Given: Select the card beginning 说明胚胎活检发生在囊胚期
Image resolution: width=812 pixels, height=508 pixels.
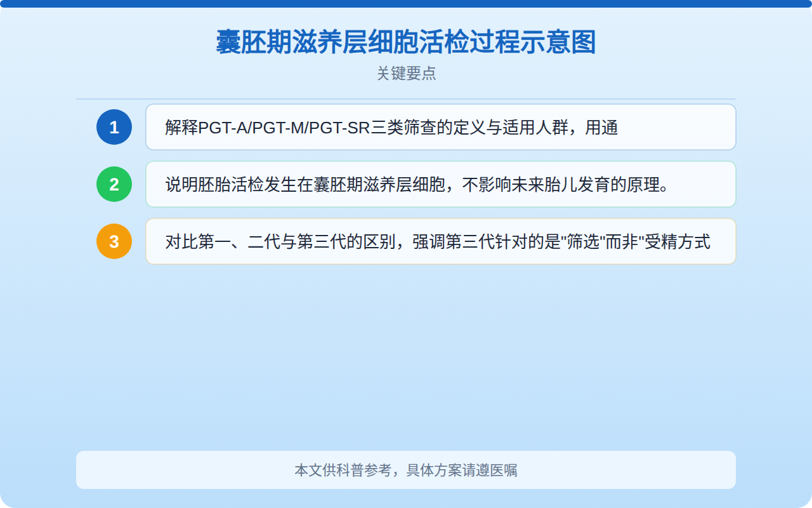Looking at the screenshot, I should pos(441,184).
